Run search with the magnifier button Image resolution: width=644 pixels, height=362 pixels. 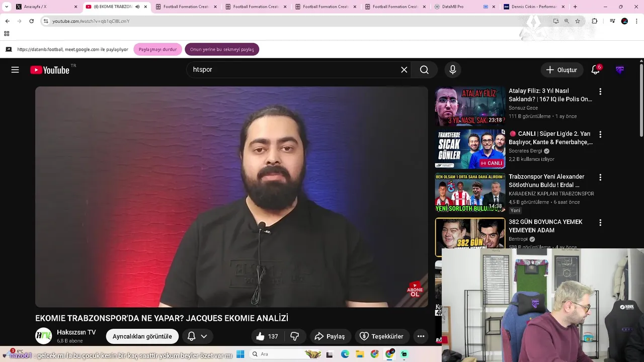pyautogui.click(x=424, y=70)
